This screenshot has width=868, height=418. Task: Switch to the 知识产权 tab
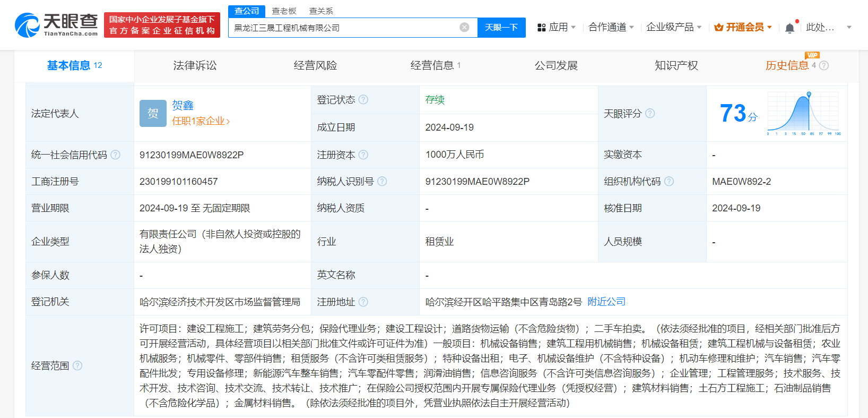pyautogui.click(x=676, y=65)
